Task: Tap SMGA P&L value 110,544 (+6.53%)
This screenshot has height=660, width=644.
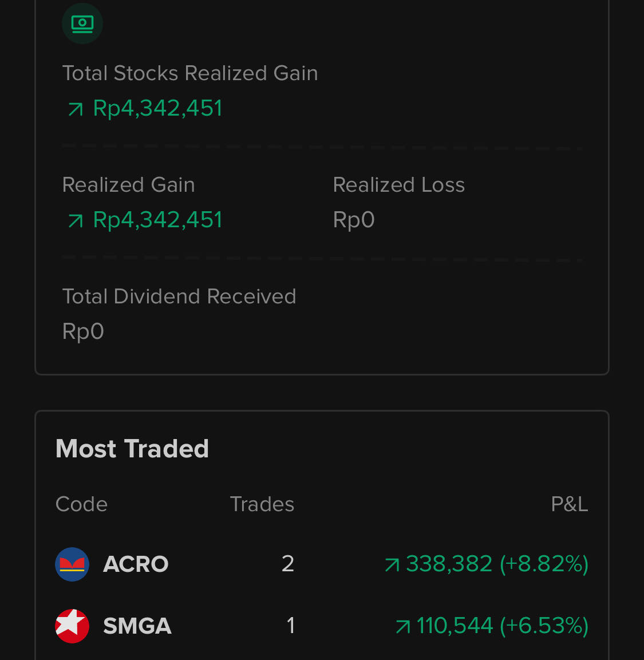Action: point(502,626)
